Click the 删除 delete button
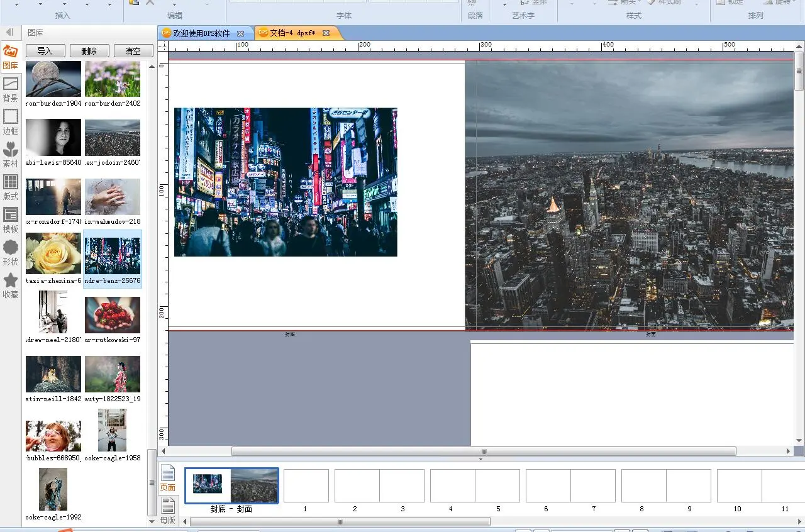The image size is (805, 532). tap(89, 51)
